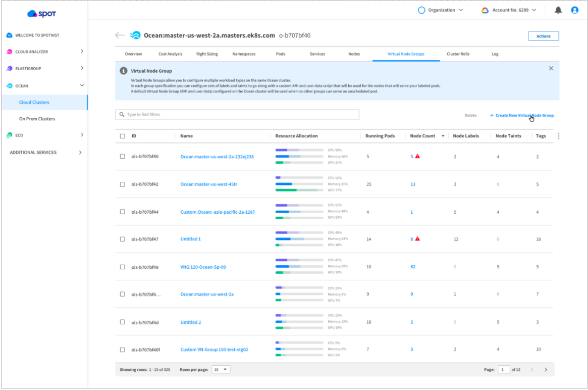Switch to the Cost Analysis tab
This screenshot has height=390, width=588.
point(170,54)
